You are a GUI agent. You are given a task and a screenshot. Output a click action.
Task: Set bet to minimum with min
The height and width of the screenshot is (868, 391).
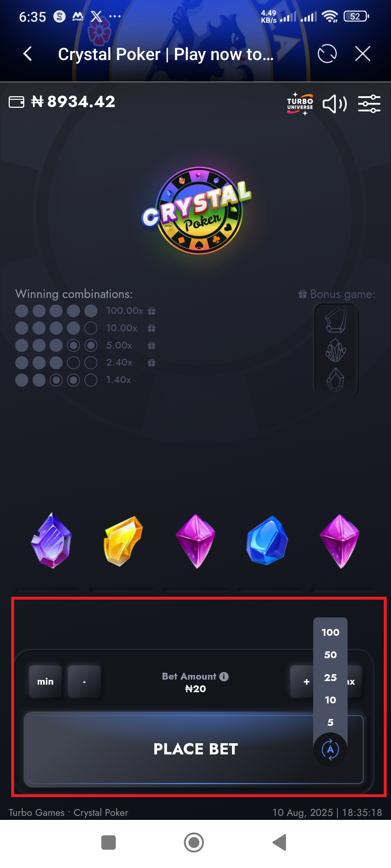click(x=45, y=681)
